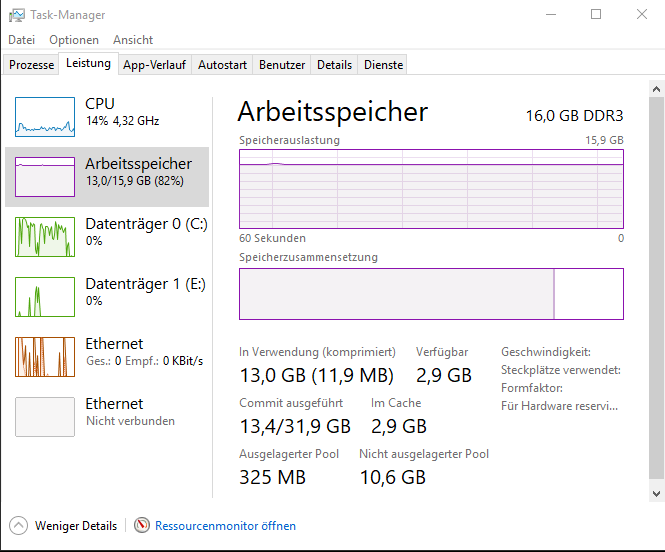The image size is (665, 552).
Task: Collapse view with Weniger Details chevron
Action: (18, 525)
